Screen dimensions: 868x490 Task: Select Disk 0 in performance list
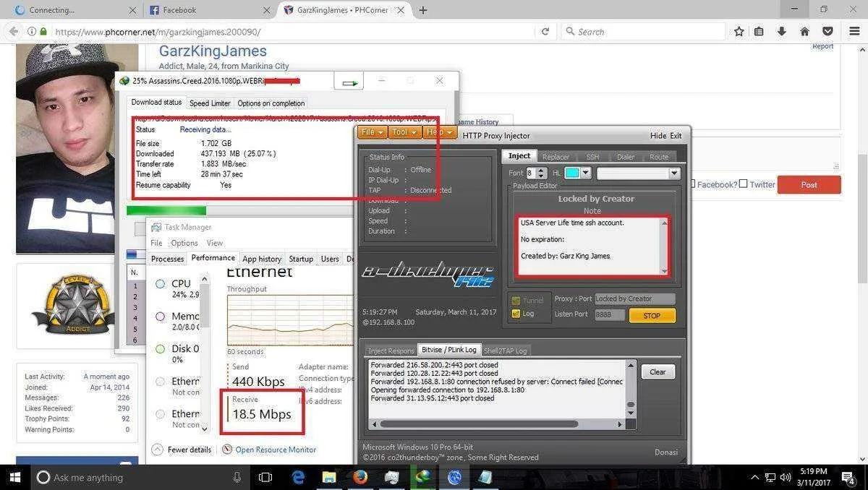[x=178, y=353]
